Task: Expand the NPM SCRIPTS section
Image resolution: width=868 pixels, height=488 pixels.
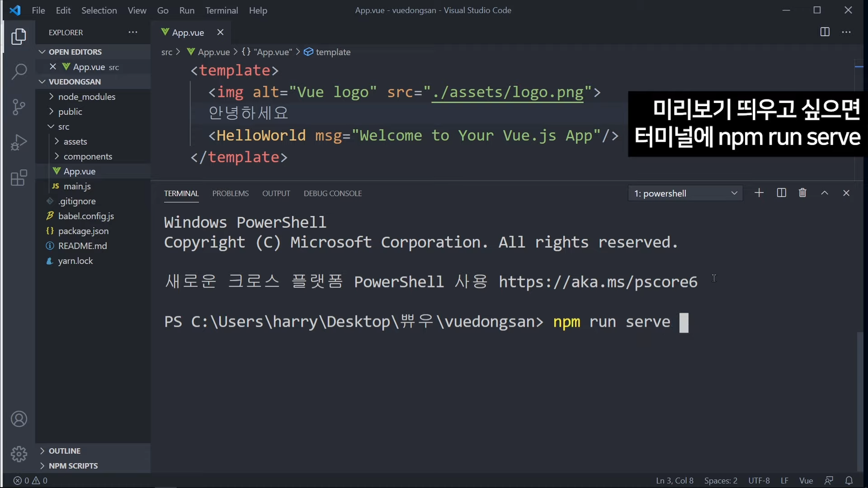Action: point(73,466)
